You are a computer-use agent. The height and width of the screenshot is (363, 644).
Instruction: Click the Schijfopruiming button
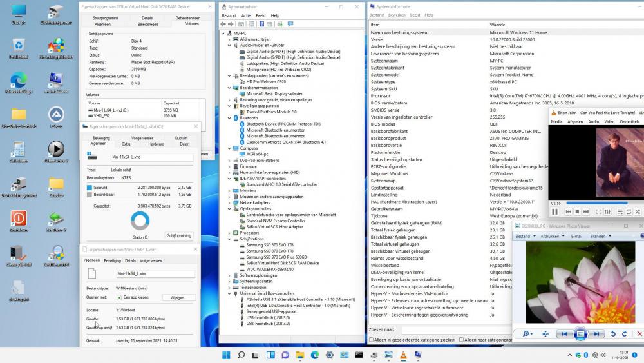(x=179, y=235)
